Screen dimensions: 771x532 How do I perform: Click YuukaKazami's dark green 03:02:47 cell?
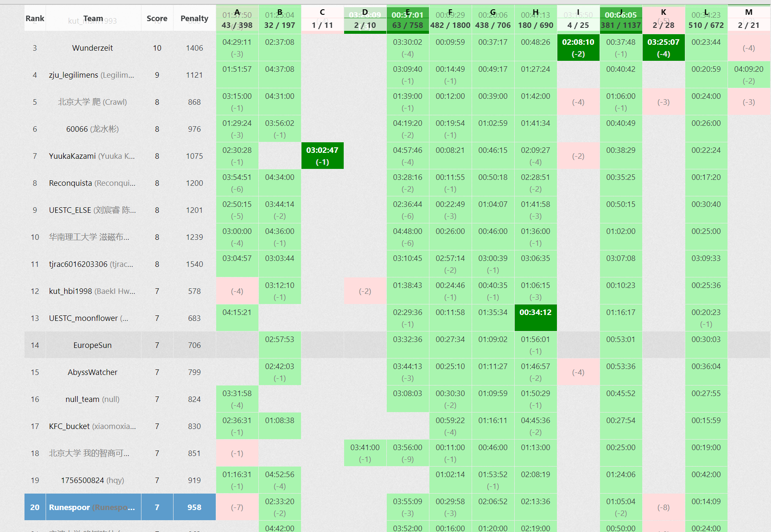coord(322,156)
